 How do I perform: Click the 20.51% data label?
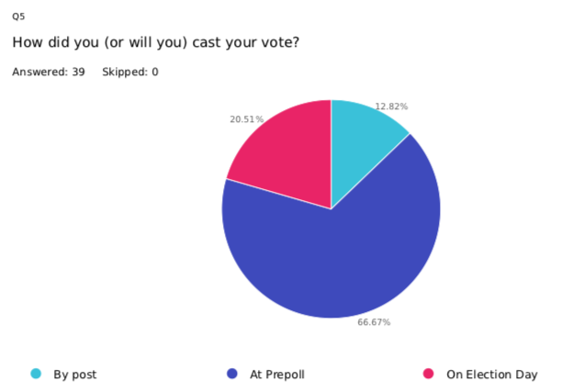247,119
